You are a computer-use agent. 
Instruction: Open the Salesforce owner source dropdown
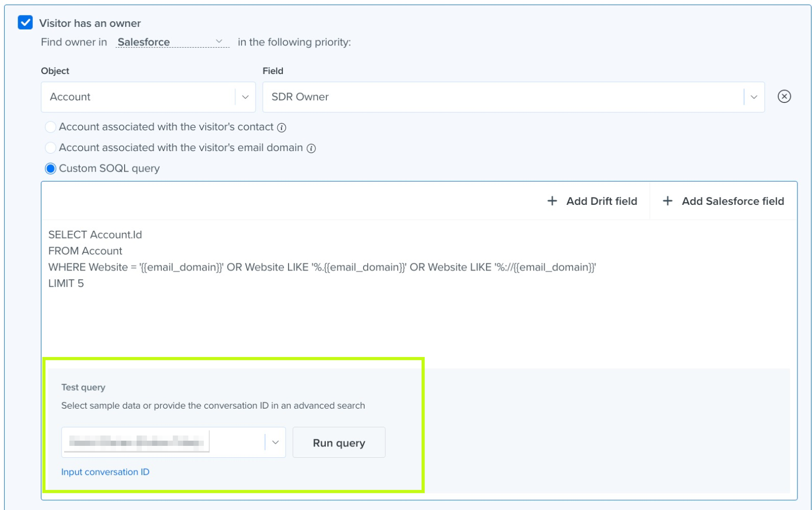(x=172, y=42)
